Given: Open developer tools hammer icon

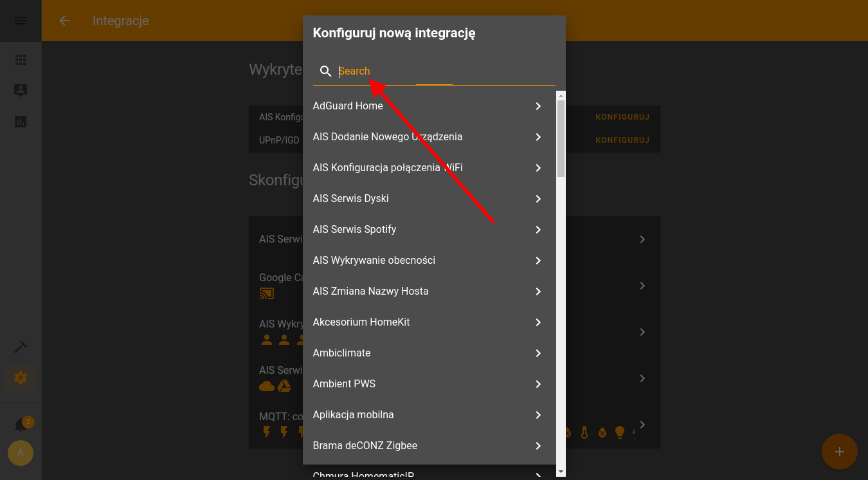Looking at the screenshot, I should tap(21, 347).
